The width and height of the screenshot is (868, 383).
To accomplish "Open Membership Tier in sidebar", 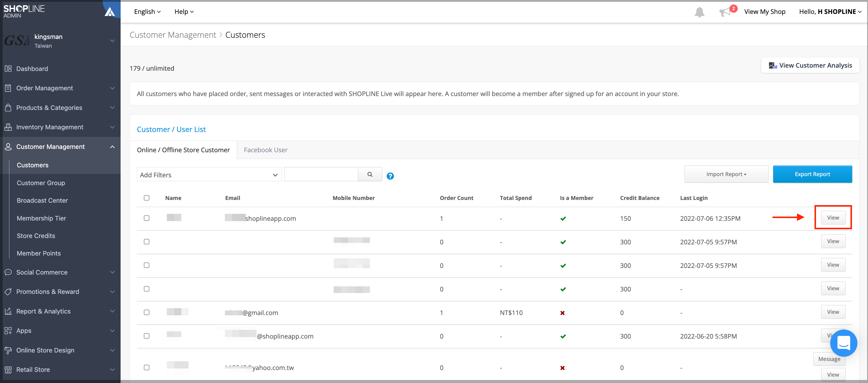I will tap(41, 218).
